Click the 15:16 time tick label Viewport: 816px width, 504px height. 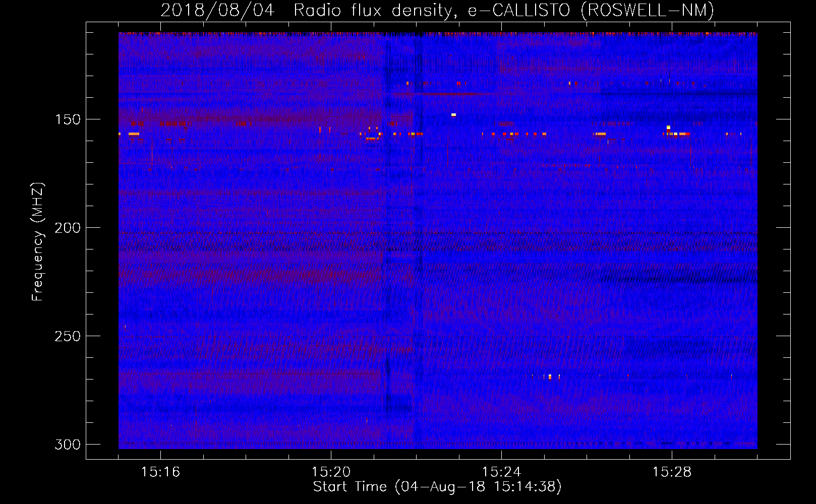coord(160,472)
